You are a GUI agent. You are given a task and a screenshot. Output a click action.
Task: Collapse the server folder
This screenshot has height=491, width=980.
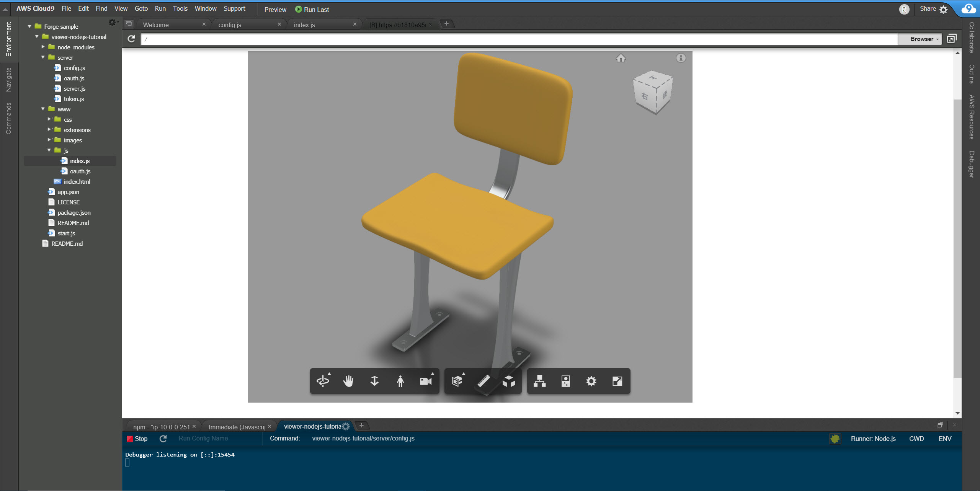point(43,57)
